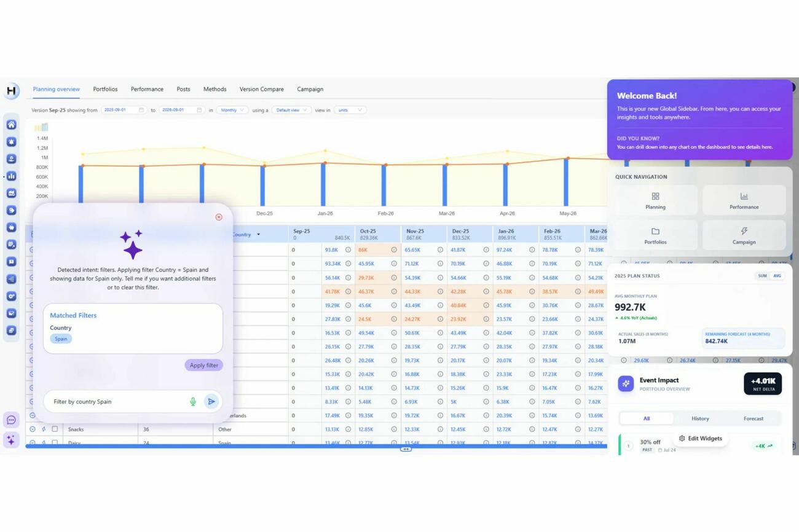Switch plan status to AVG

pyautogui.click(x=777, y=276)
